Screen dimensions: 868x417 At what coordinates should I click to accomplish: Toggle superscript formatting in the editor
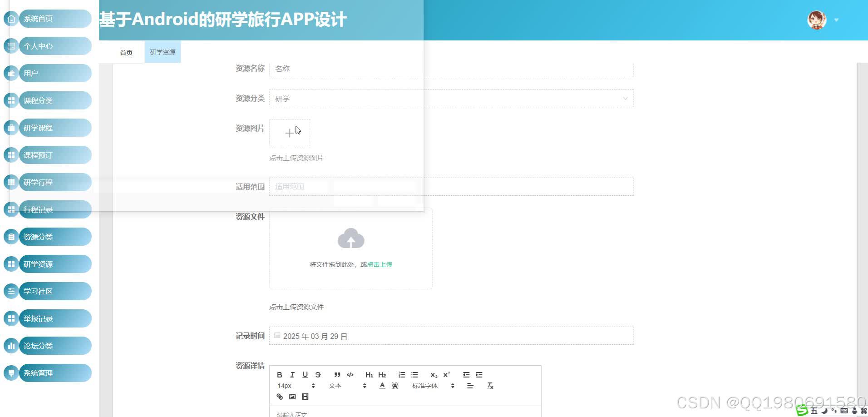point(447,375)
